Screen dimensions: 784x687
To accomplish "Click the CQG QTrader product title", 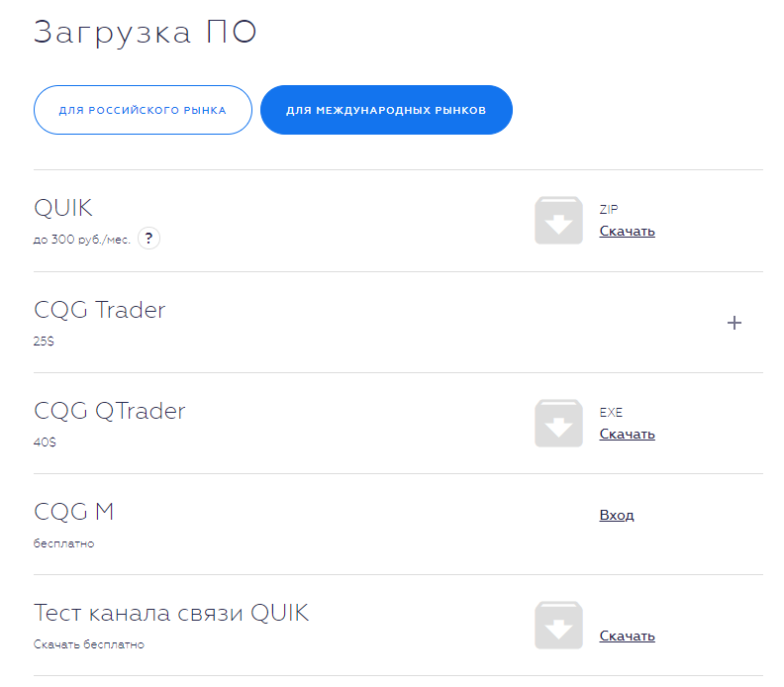I will (x=110, y=411).
